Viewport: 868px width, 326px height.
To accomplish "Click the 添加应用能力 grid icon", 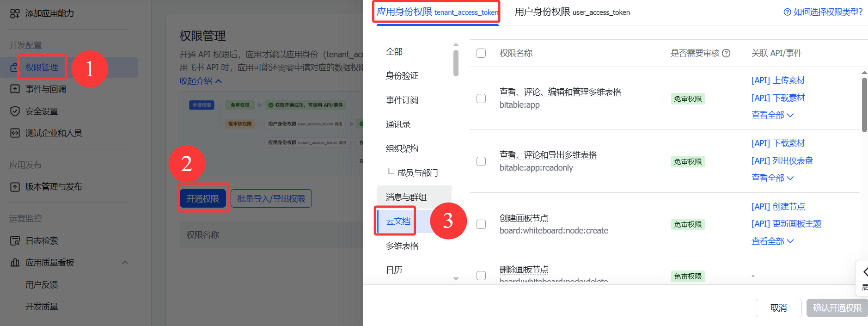I will point(15,13).
